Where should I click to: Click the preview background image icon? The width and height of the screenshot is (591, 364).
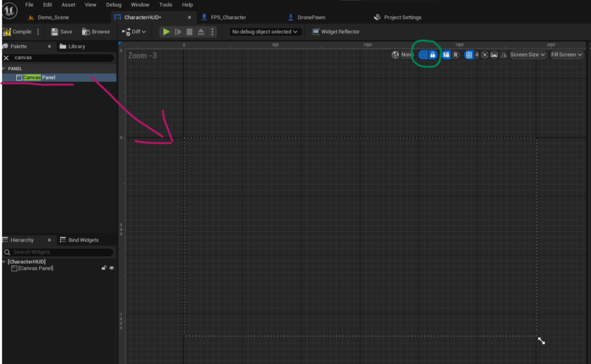(494, 55)
